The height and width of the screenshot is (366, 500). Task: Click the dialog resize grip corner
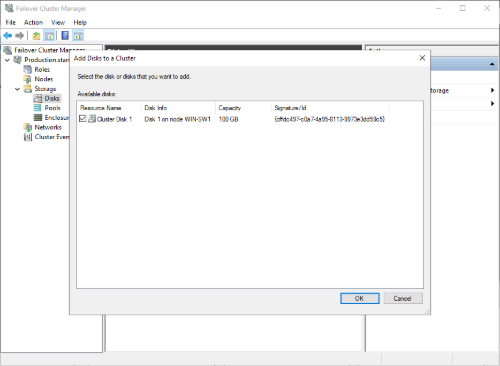click(427, 312)
